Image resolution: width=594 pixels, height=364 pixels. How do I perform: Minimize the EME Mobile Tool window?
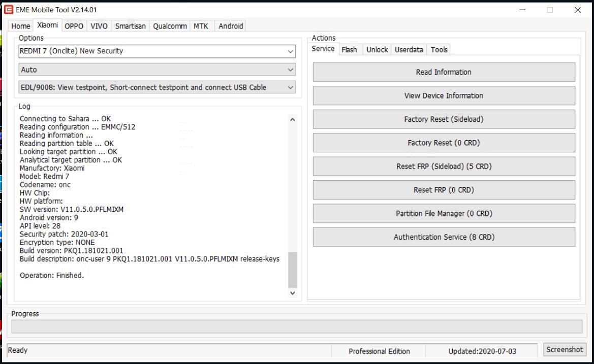point(523,10)
